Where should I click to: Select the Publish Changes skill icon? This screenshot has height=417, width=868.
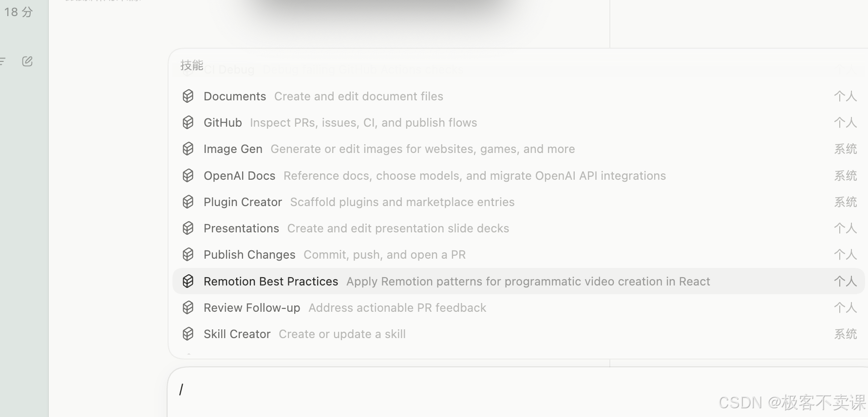(188, 254)
